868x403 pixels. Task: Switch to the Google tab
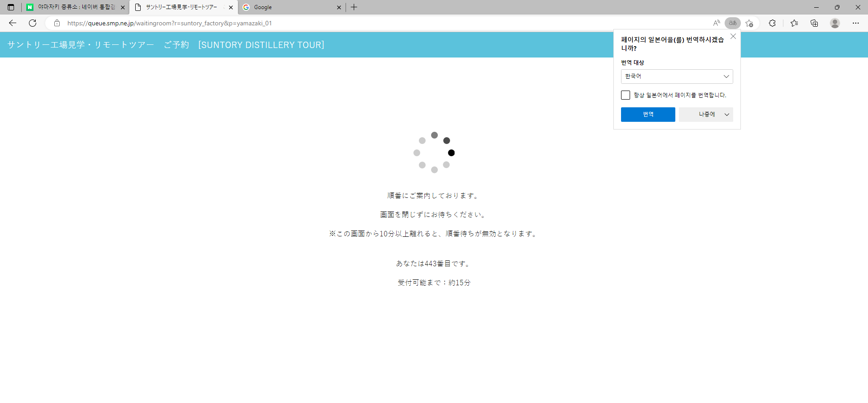click(x=292, y=7)
